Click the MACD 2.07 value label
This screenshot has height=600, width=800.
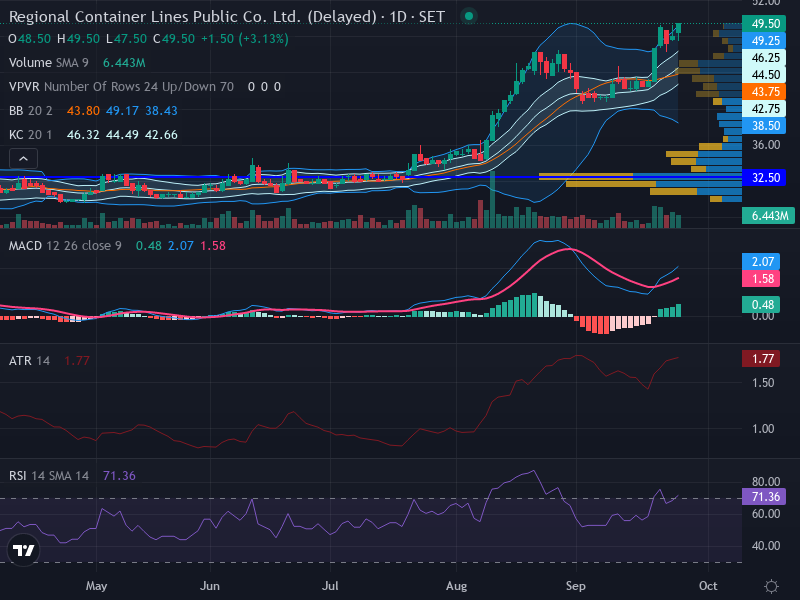(x=761, y=262)
